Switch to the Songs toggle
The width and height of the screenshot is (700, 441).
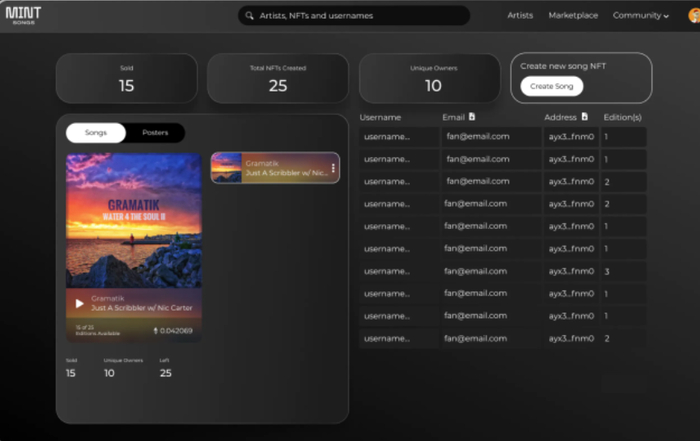coord(96,133)
